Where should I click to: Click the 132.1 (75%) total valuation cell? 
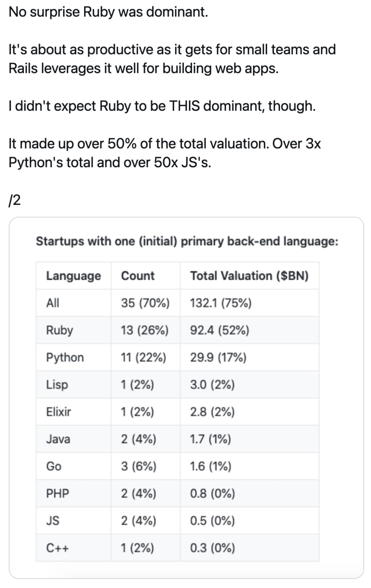250,303
